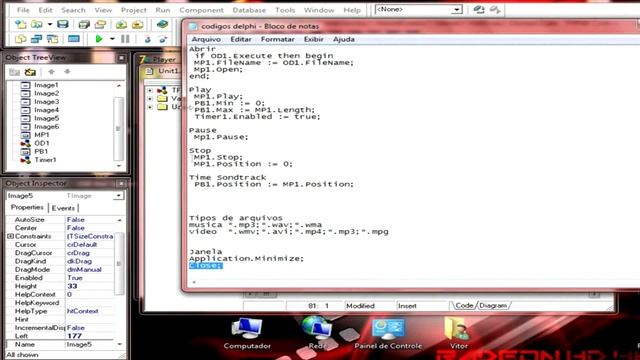
Task: Click the Cursor value crDefault
Action: pyautogui.click(x=90, y=244)
